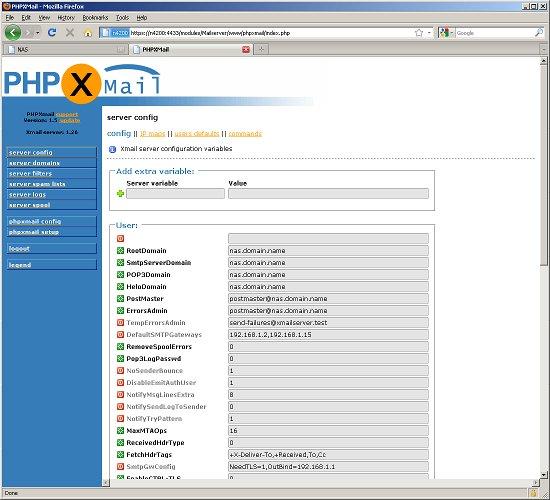Open the back/forward history dropdown arrow

(38, 33)
